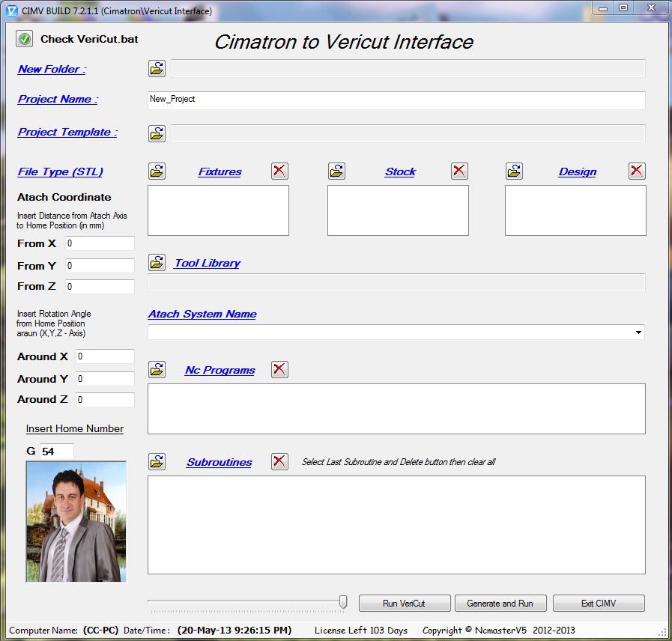This screenshot has width=672, height=641.
Task: Click the From X input field
Action: point(100,243)
